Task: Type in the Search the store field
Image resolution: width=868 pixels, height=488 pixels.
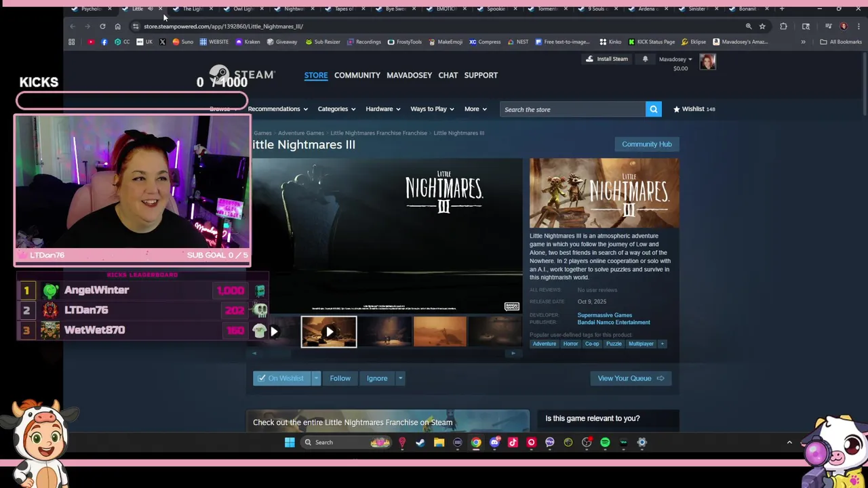Action: (x=573, y=109)
